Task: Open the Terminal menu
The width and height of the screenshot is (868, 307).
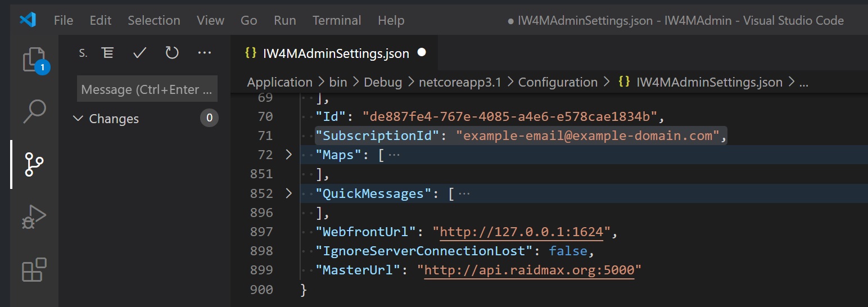Action: 337,20
